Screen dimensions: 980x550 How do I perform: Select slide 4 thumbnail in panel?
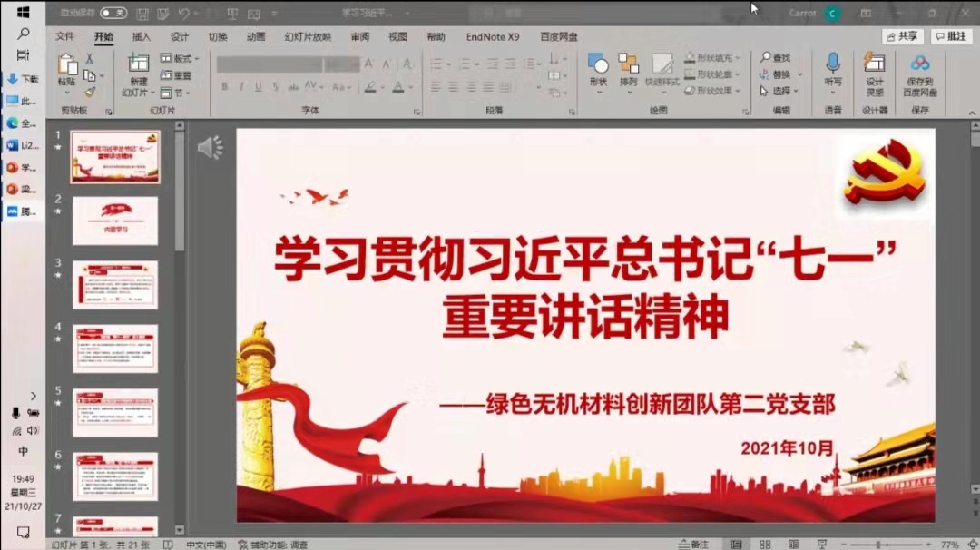(x=115, y=348)
